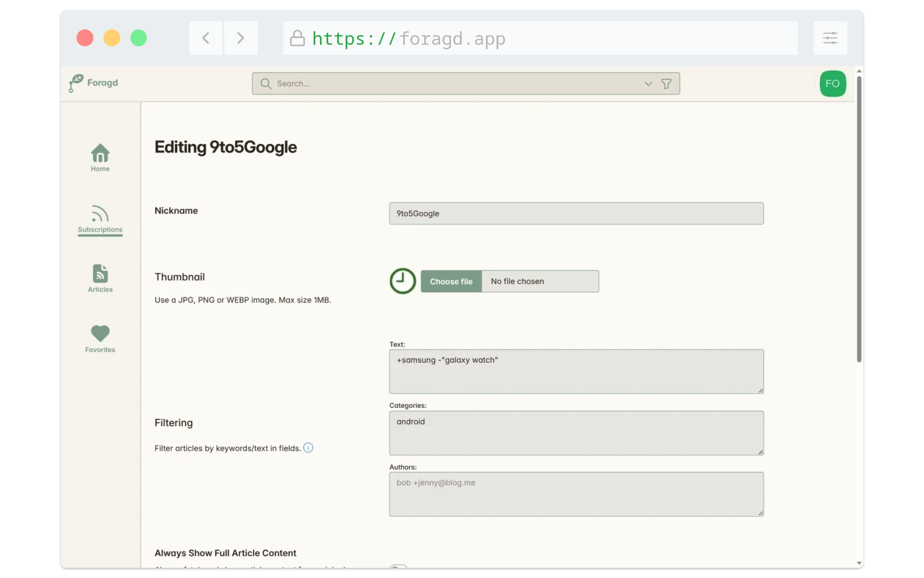The width and height of the screenshot is (924, 578).
Task: Click the red window close button
Action: point(85,38)
